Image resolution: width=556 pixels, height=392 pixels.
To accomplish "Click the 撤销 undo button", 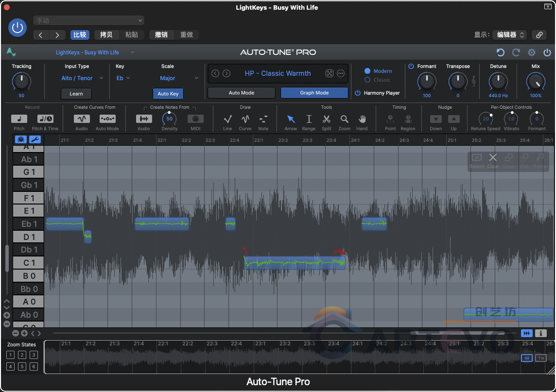I will (x=160, y=34).
